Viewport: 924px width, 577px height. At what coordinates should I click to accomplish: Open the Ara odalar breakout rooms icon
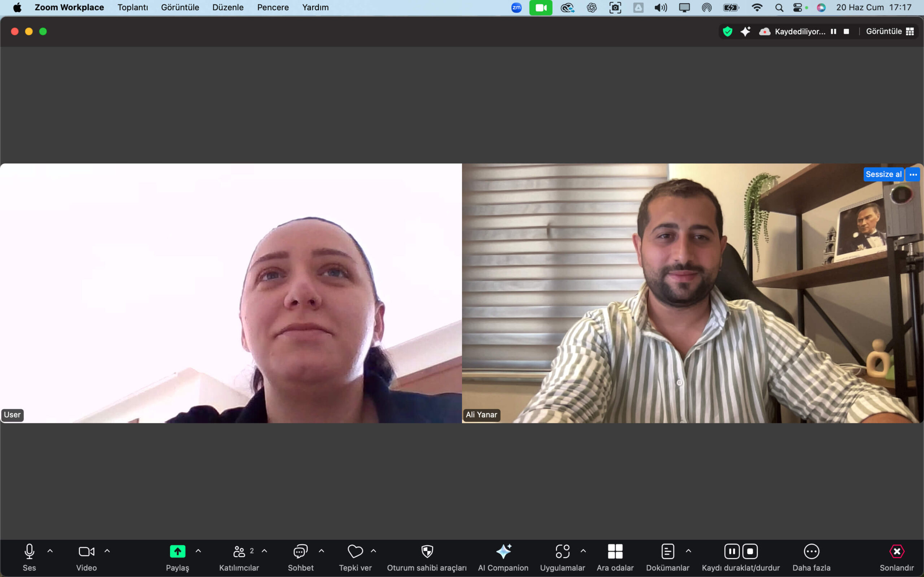pyautogui.click(x=615, y=551)
